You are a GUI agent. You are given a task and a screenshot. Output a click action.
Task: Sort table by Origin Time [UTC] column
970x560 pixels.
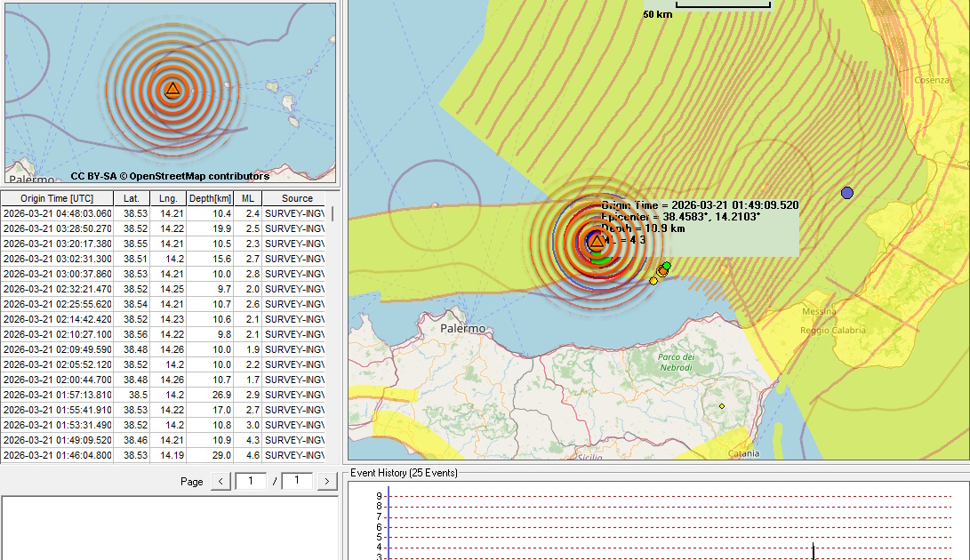[x=56, y=198]
